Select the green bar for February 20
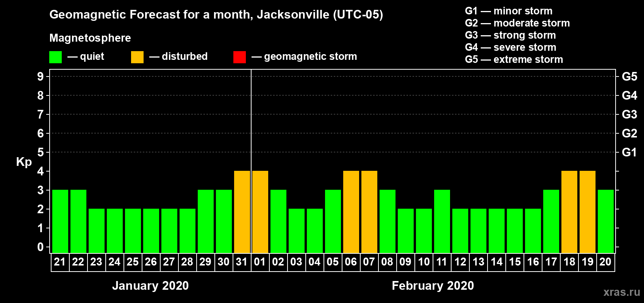Viewport: 644px width, 303px height. point(606,222)
